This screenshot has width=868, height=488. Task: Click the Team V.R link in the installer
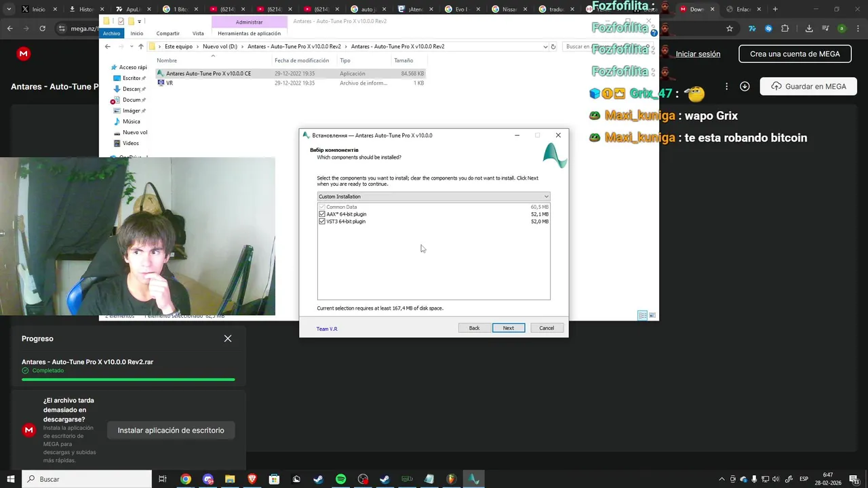pyautogui.click(x=327, y=329)
